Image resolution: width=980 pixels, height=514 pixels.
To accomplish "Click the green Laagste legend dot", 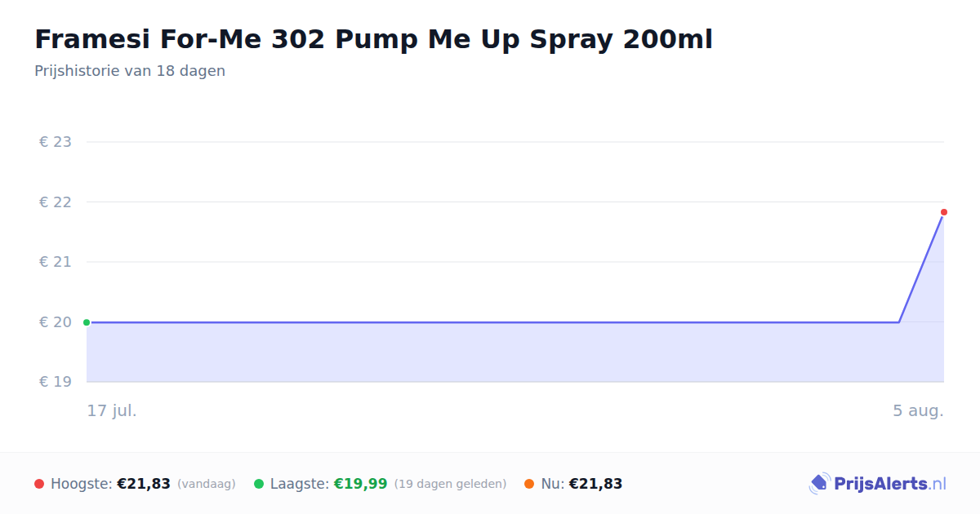I will click(259, 484).
